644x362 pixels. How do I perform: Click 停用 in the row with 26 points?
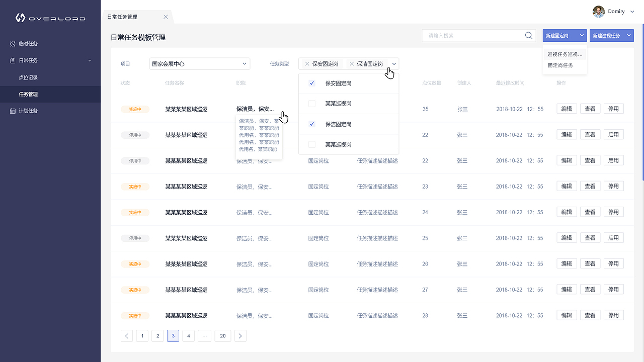point(614,263)
